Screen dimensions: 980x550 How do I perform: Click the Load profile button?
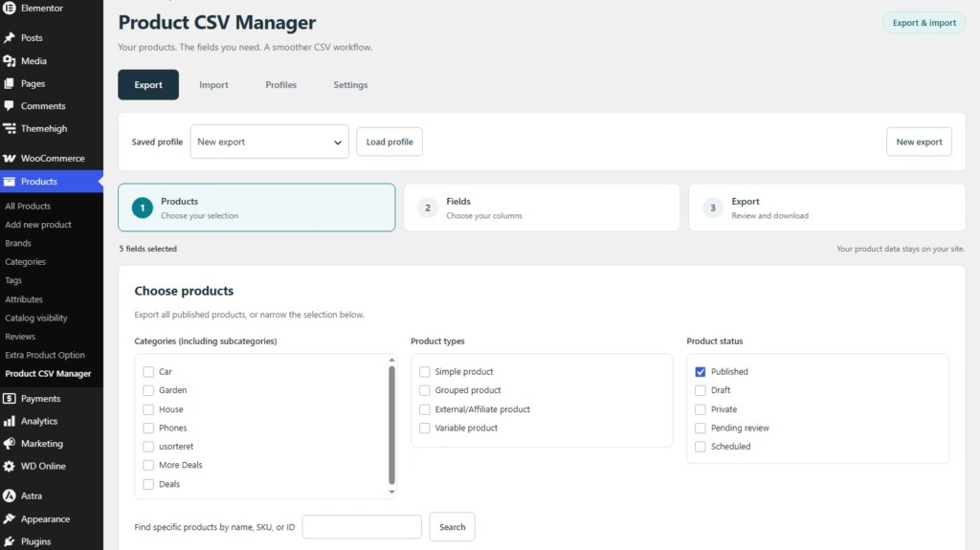(x=390, y=142)
